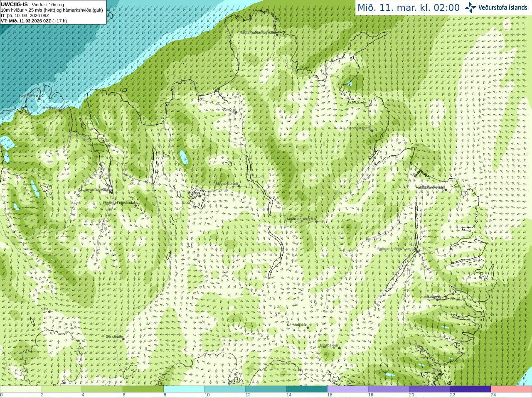Click the legend scale number '8'
This screenshot has width=532, height=398.
(165, 395)
